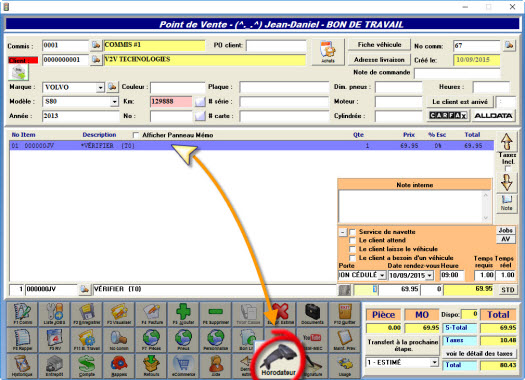Viewport: 525px width, 380px height.
Task: Open the Usage car icon
Action: (x=345, y=366)
